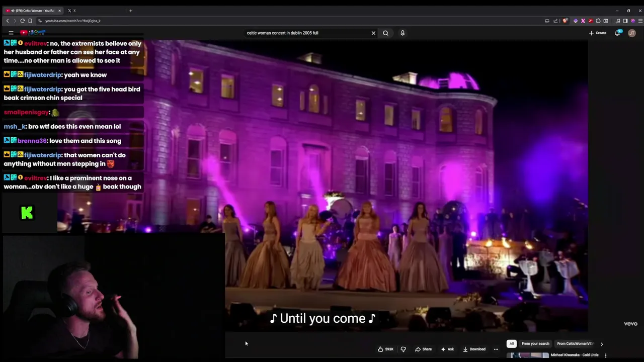Image resolution: width=644 pixels, height=362 pixels.
Task: Click the address bar URL
Action: pyautogui.click(x=73, y=21)
